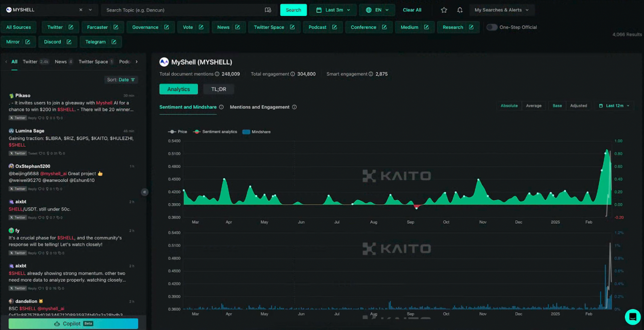
Task: Open the notification bell alerts icon
Action: tap(460, 10)
